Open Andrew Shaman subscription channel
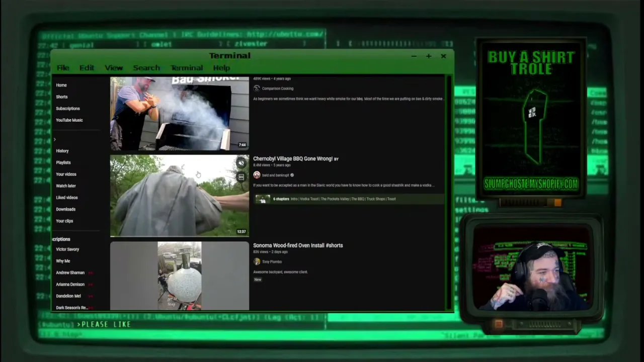644x362 pixels. [x=70, y=273]
